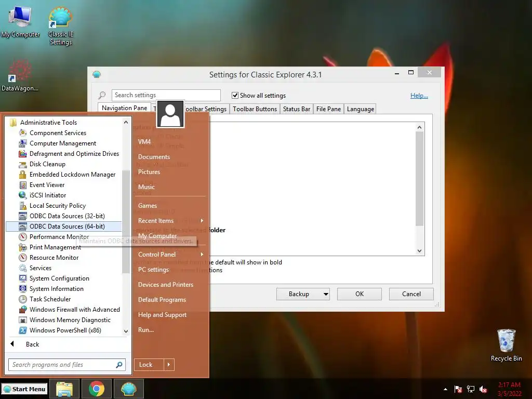Open Print Management icon
The height and width of the screenshot is (399, 532).
coord(23,247)
